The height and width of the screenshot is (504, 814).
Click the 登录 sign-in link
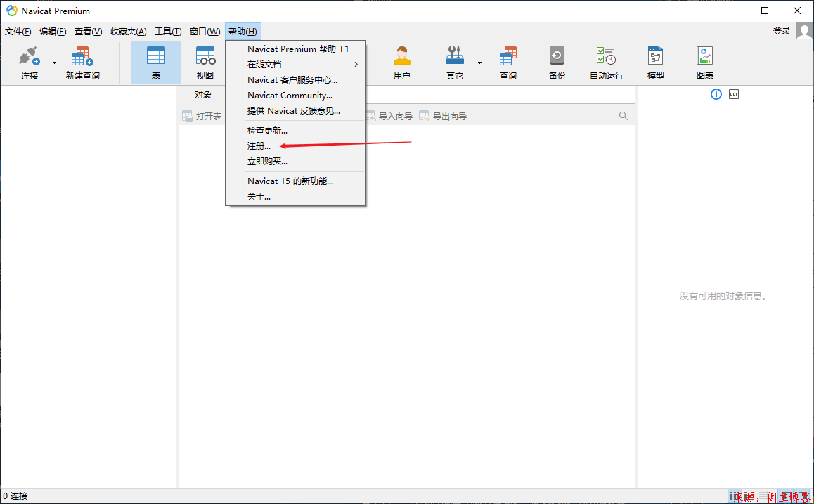[x=781, y=31]
